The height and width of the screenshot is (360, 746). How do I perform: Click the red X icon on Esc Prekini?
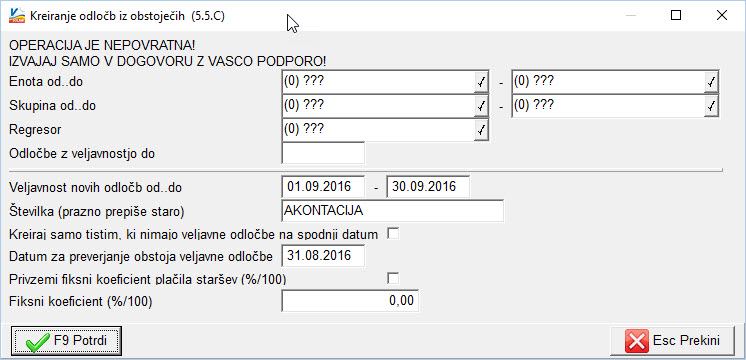click(636, 341)
